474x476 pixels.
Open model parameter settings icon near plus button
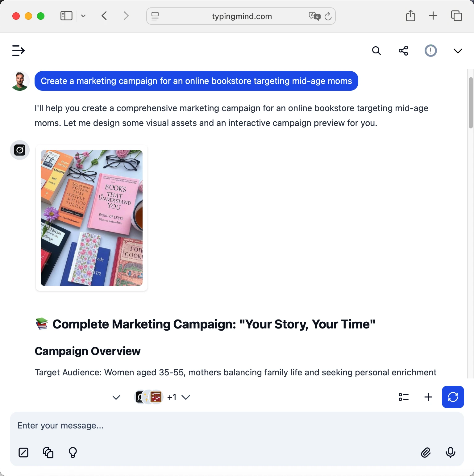(x=403, y=397)
